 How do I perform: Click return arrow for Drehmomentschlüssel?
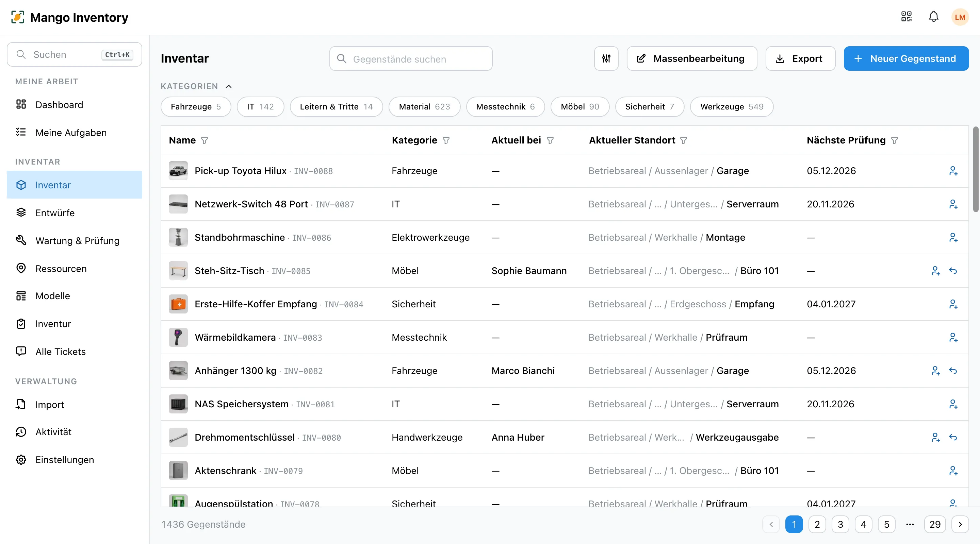pos(953,437)
